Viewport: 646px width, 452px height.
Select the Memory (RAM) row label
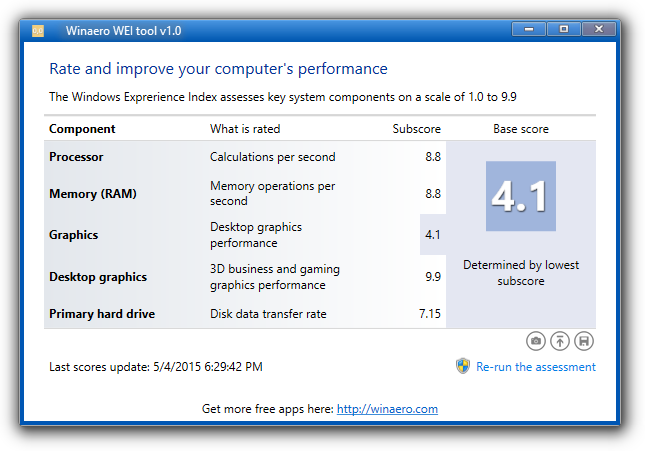93,194
